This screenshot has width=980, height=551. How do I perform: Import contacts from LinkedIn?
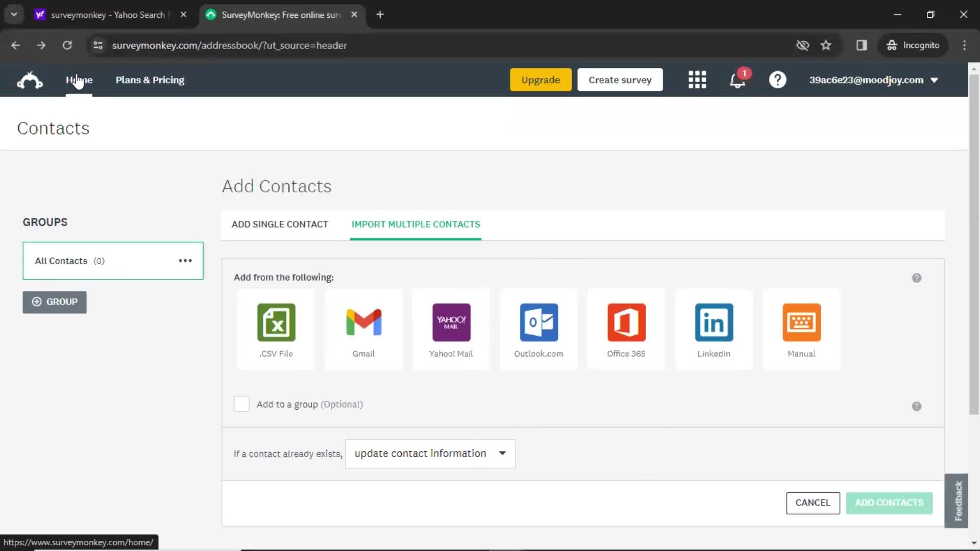point(714,330)
